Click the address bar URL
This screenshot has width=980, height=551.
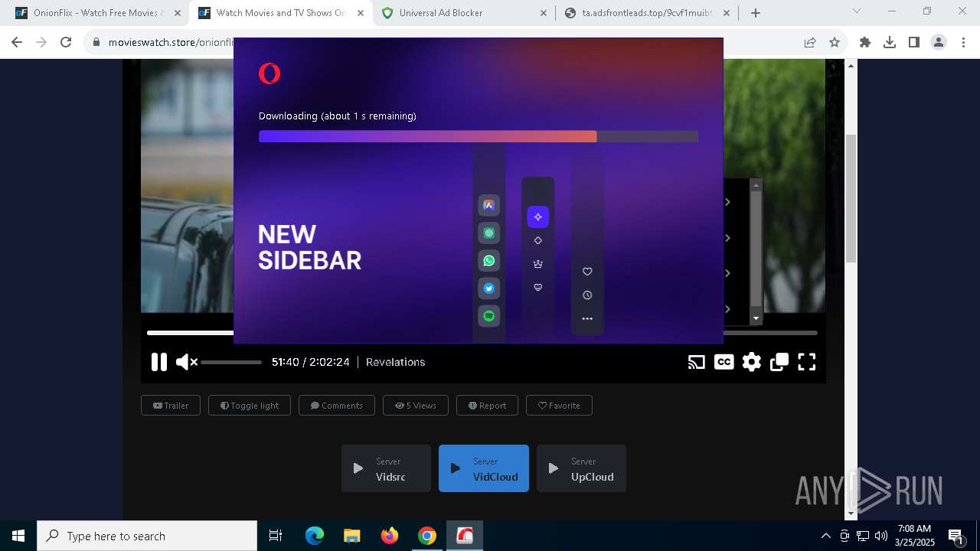tap(171, 43)
